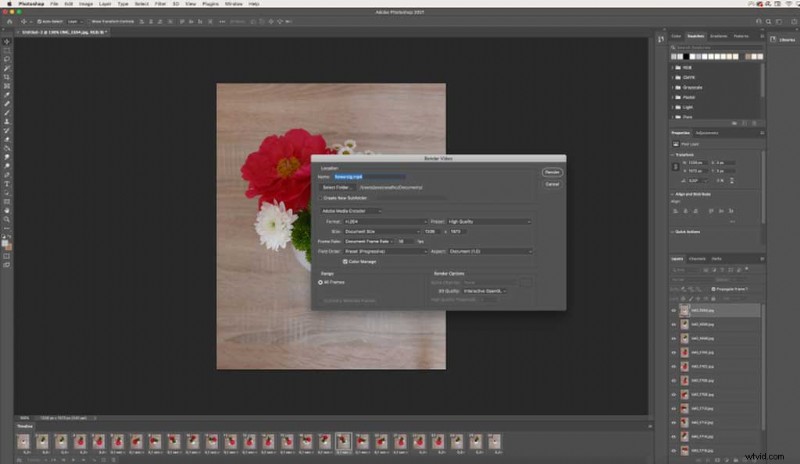800x464 pixels.
Task: Switch to the Channels tab
Action: click(x=697, y=259)
